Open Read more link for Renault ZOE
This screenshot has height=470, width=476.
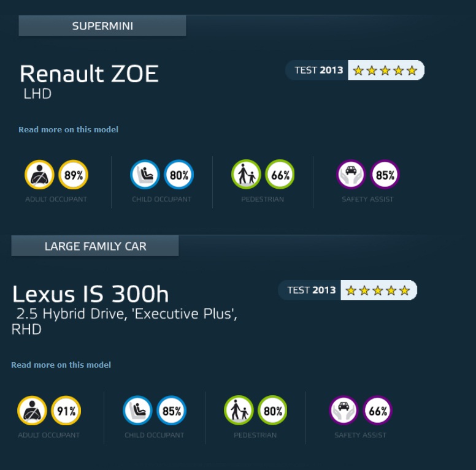(68, 129)
